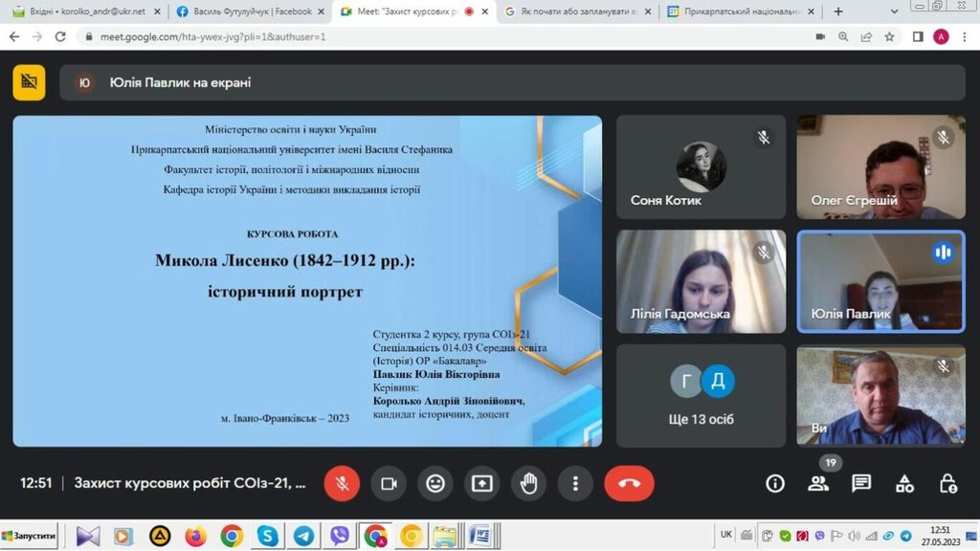Viewport: 980px width, 551px height.
Task: Open the meeting details info icon
Action: pyautogui.click(x=775, y=483)
